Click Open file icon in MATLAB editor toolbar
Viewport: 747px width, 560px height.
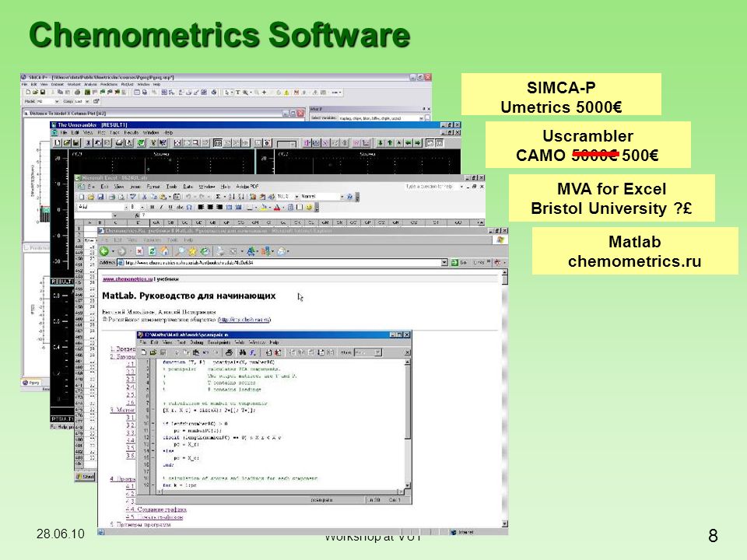point(153,352)
